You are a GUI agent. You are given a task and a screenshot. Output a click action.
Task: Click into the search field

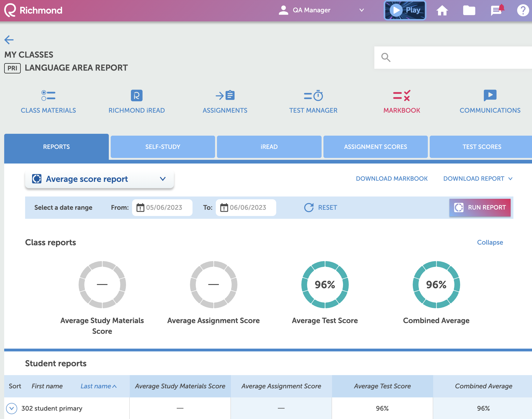coord(453,57)
